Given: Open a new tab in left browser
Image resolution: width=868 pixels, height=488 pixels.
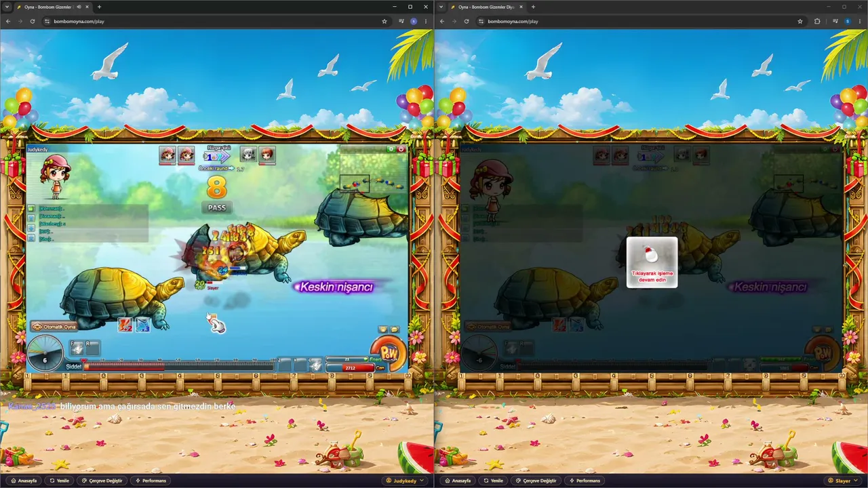Looking at the screenshot, I should pos(99,7).
